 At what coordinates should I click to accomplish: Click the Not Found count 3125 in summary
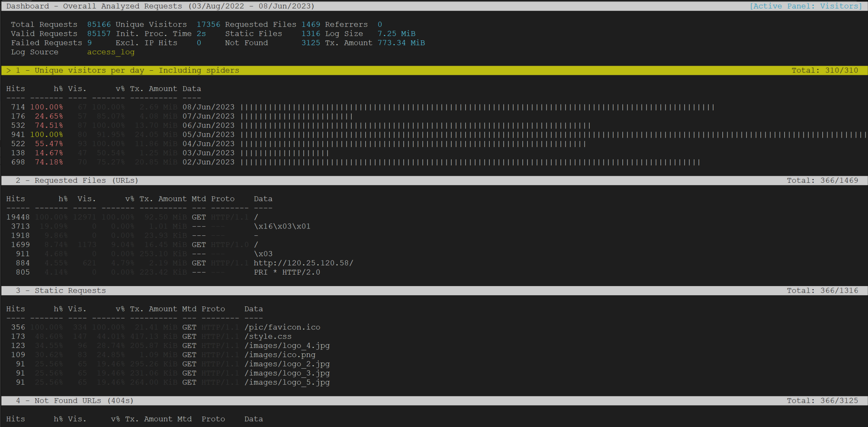(x=311, y=43)
